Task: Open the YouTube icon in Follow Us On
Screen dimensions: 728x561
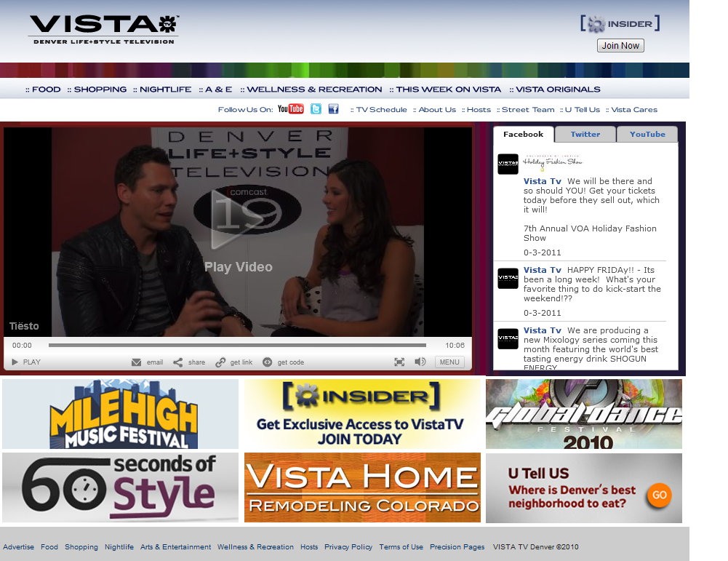Action: pos(291,109)
